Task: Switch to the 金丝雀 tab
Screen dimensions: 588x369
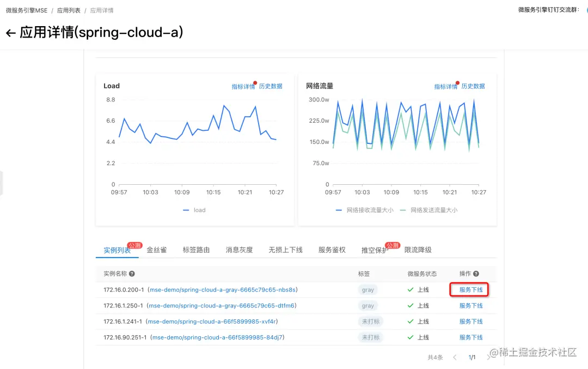Action: 156,250
